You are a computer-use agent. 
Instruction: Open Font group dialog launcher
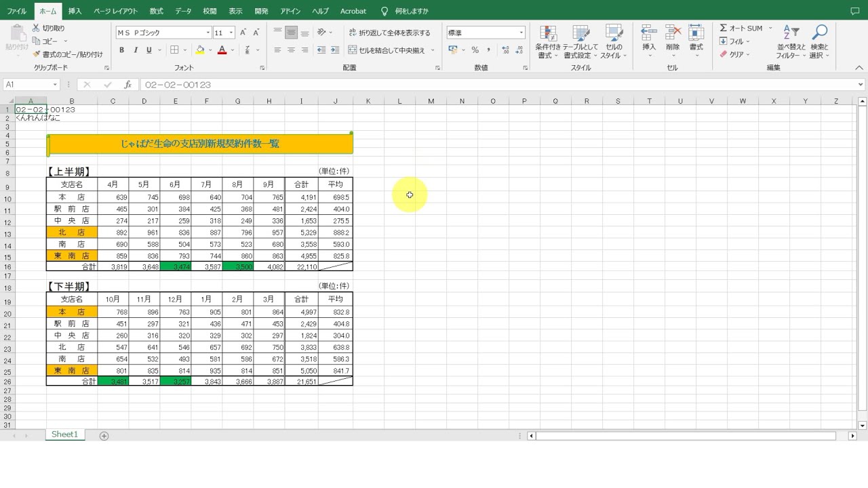coord(262,68)
